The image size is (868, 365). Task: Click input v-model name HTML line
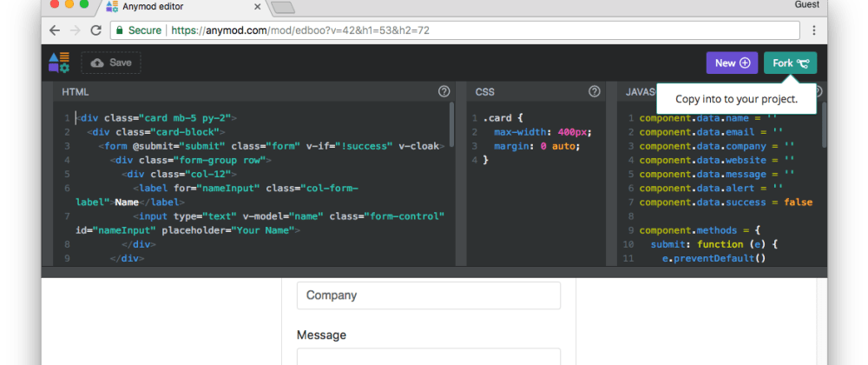pyautogui.click(x=260, y=222)
